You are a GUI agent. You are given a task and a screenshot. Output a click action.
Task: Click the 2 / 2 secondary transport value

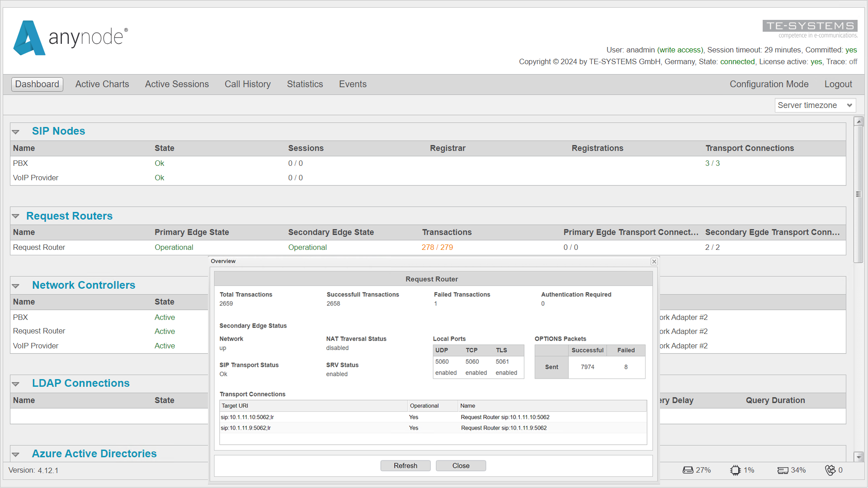coord(712,248)
